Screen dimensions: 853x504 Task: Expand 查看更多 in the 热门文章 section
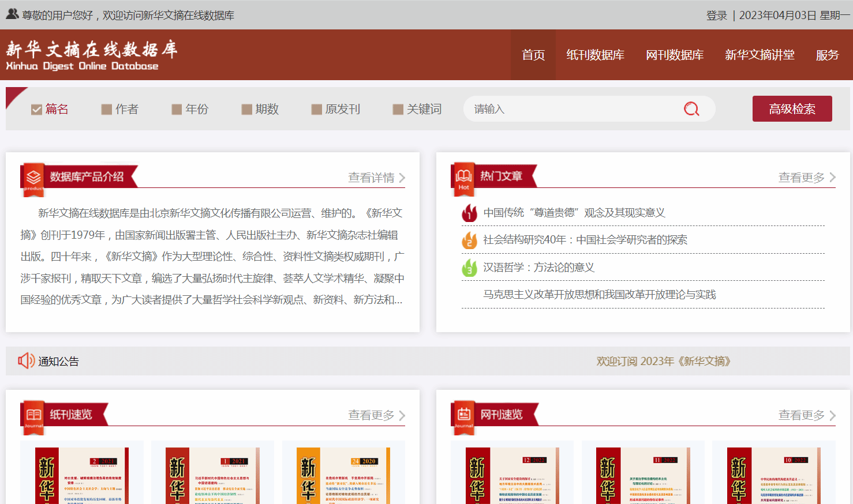point(806,178)
